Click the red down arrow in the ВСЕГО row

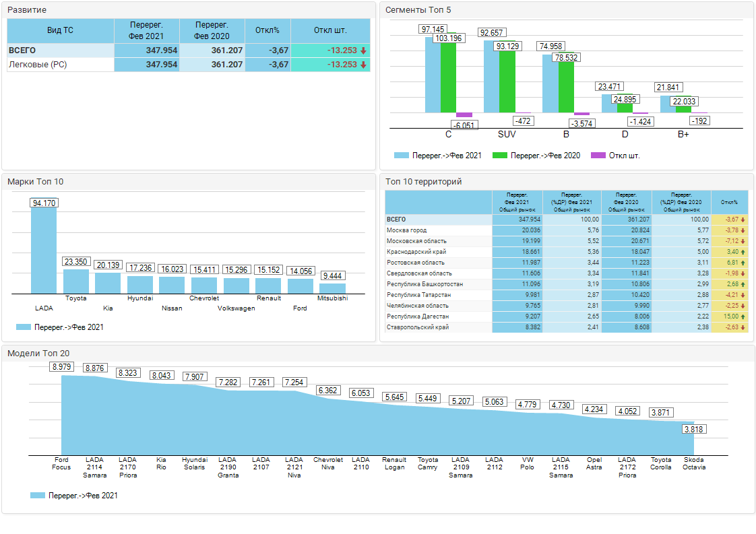click(x=363, y=51)
